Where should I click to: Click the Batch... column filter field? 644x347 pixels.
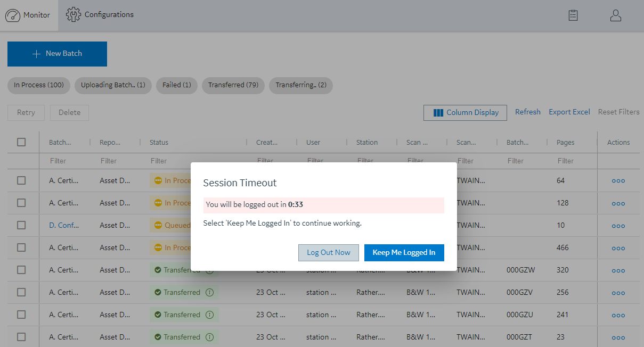click(66, 161)
